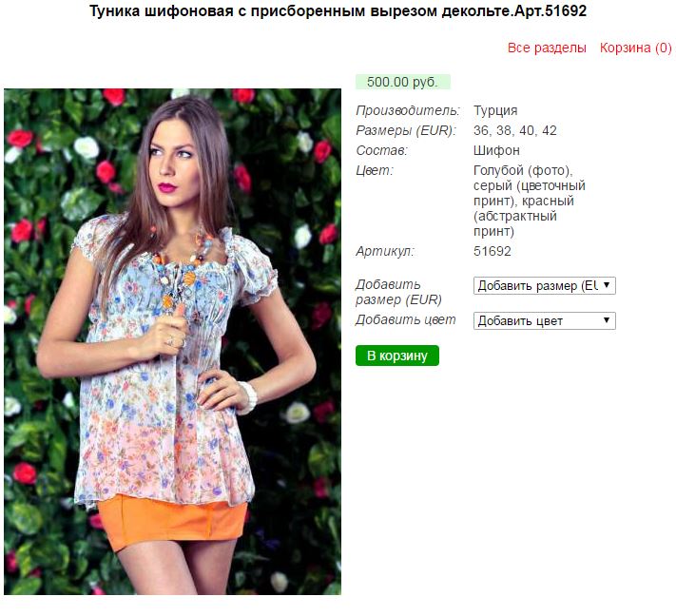The image size is (676, 616).
Task: Go to the "Корзина (0)" cart link
Action: 635,48
